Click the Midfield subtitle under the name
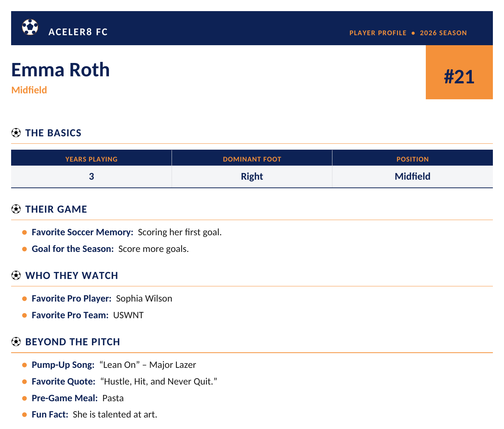This screenshot has height=429, width=504. pyautogui.click(x=29, y=90)
